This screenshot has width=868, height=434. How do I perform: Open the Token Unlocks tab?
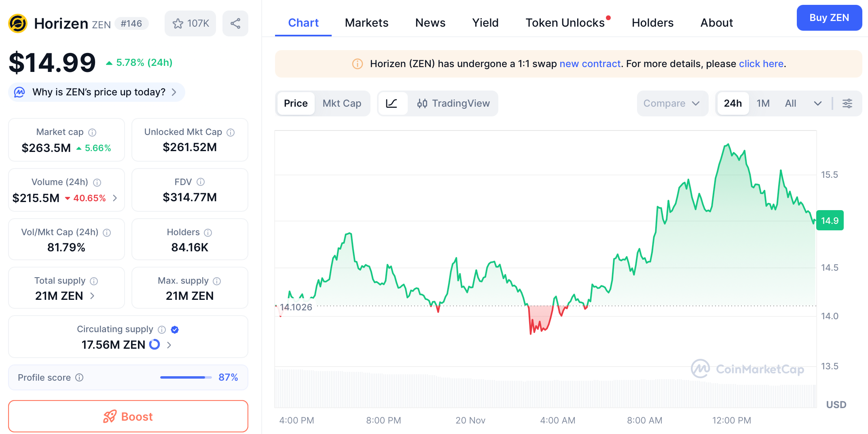click(564, 23)
